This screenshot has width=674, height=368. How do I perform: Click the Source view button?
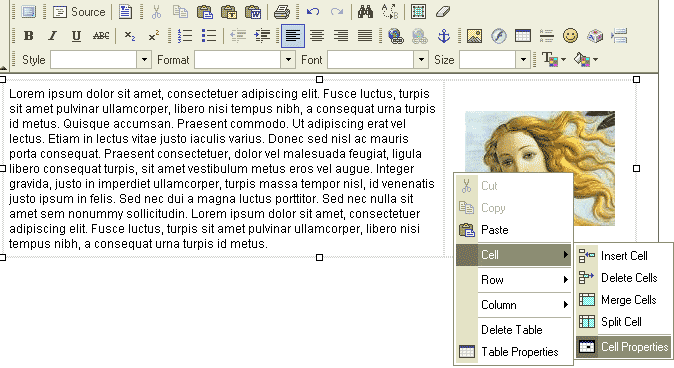pos(79,12)
